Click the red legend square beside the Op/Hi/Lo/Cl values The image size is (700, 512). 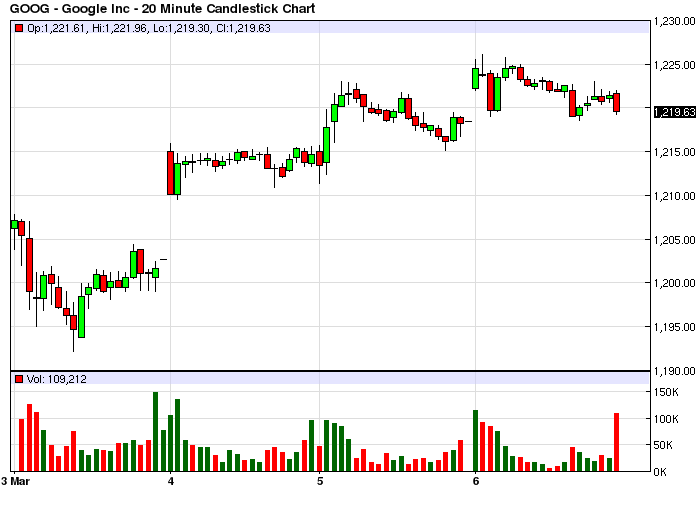pos(19,28)
